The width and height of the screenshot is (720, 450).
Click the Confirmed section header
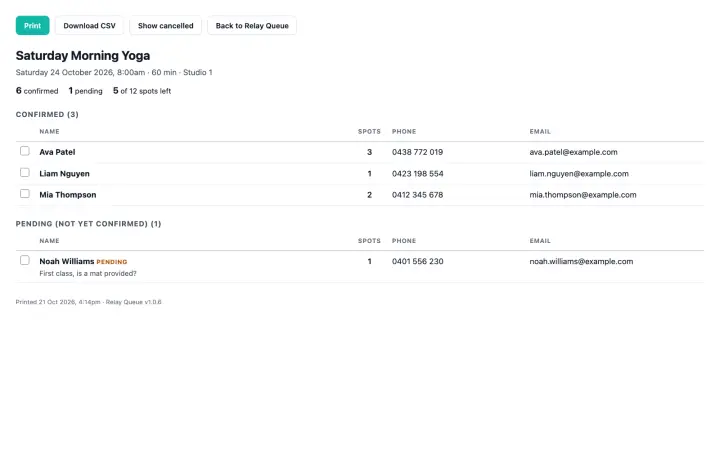pyautogui.click(x=47, y=114)
